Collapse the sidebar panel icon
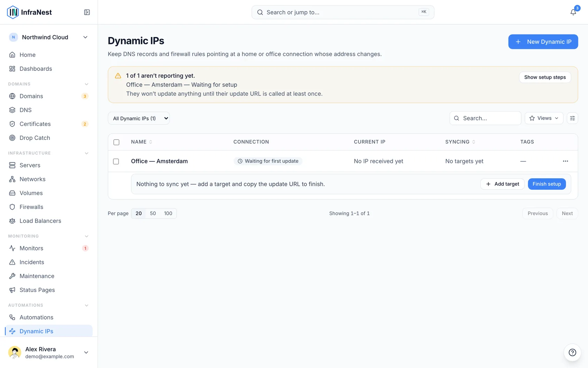The width and height of the screenshot is (588, 368). (x=87, y=12)
